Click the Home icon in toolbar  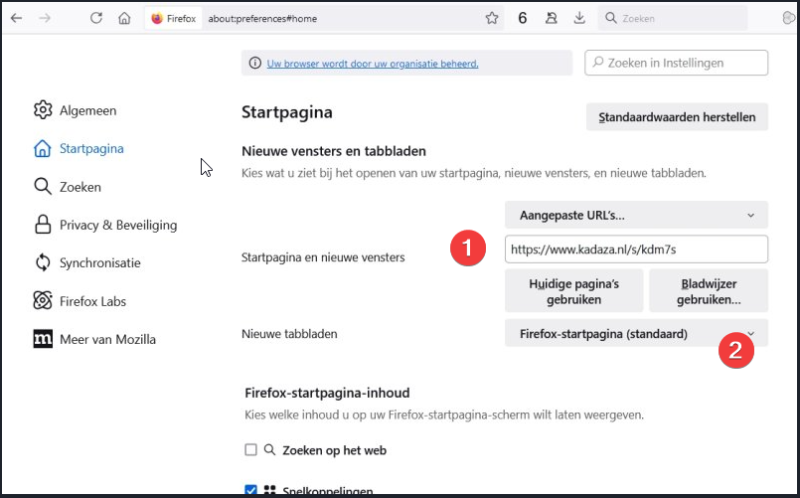point(124,18)
